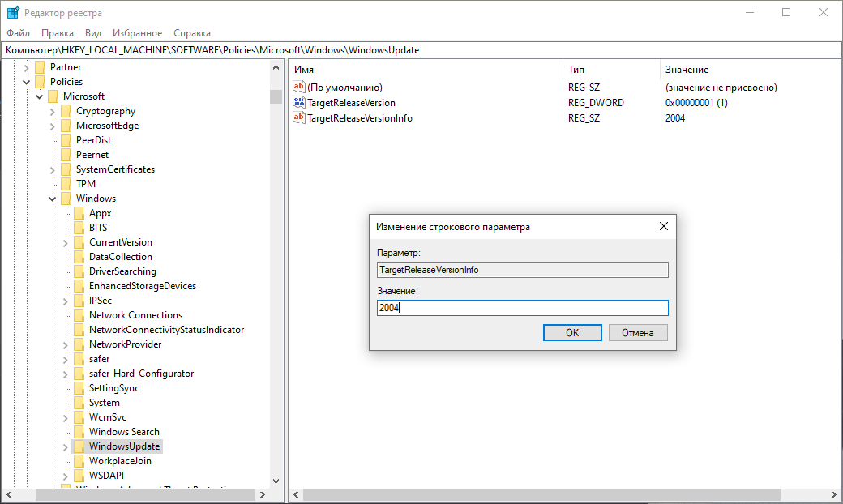Image resolution: width=843 pixels, height=504 pixels.
Task: Select the safer key
Action: coord(100,358)
